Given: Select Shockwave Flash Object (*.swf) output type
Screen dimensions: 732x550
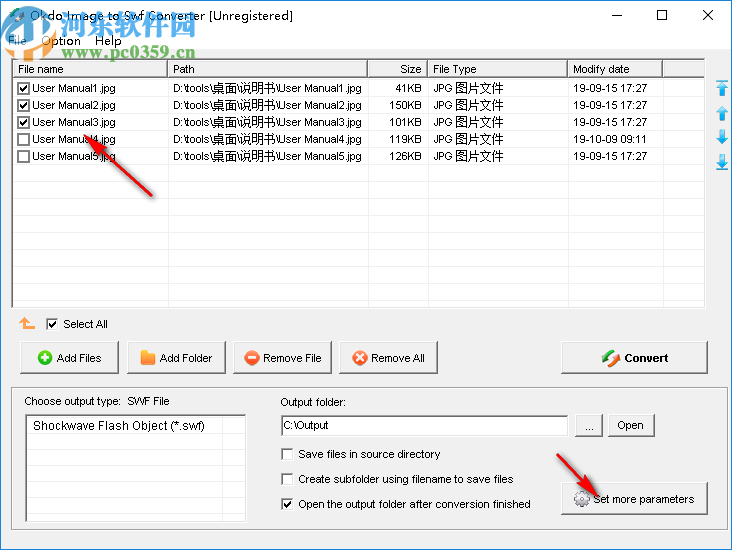Looking at the screenshot, I should (x=119, y=426).
